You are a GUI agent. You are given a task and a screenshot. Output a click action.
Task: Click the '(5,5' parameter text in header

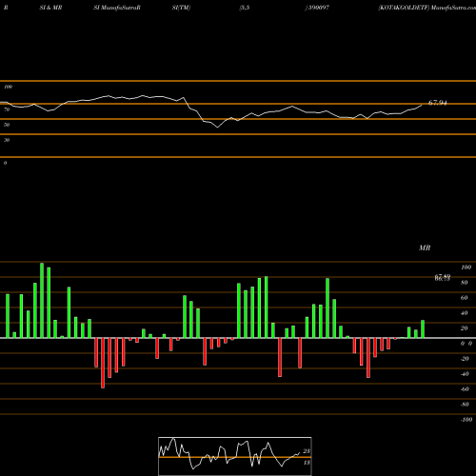point(245,8)
